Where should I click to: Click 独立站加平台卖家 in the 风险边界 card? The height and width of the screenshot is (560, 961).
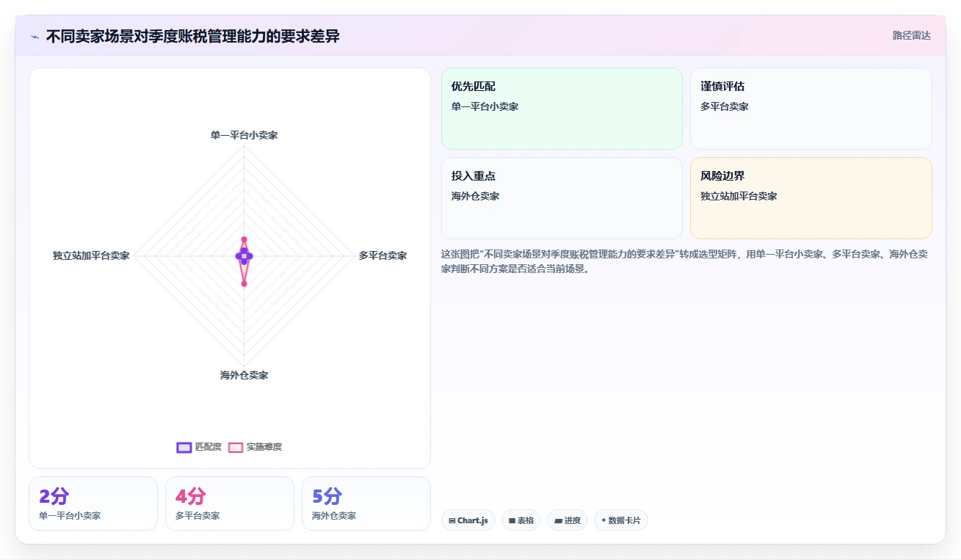point(739,196)
